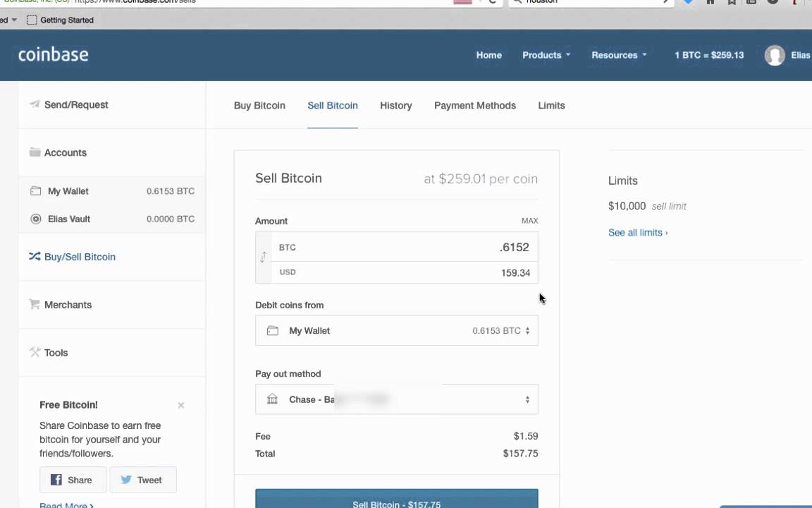The width and height of the screenshot is (812, 508).
Task: Click the Accounts folder icon
Action: click(x=35, y=152)
